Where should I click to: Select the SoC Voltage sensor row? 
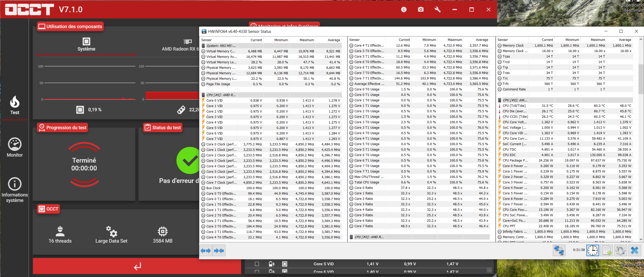(x=565, y=128)
